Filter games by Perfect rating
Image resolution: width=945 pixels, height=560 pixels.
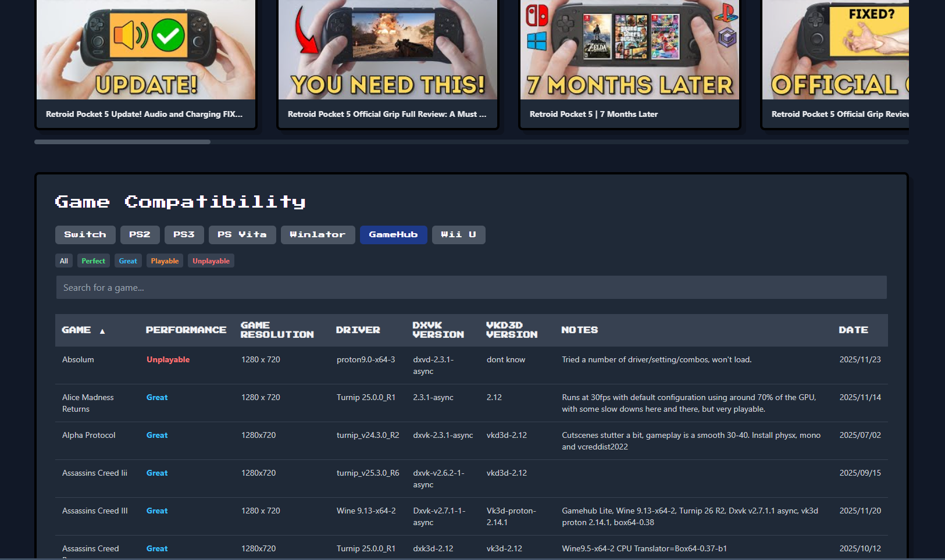93,261
